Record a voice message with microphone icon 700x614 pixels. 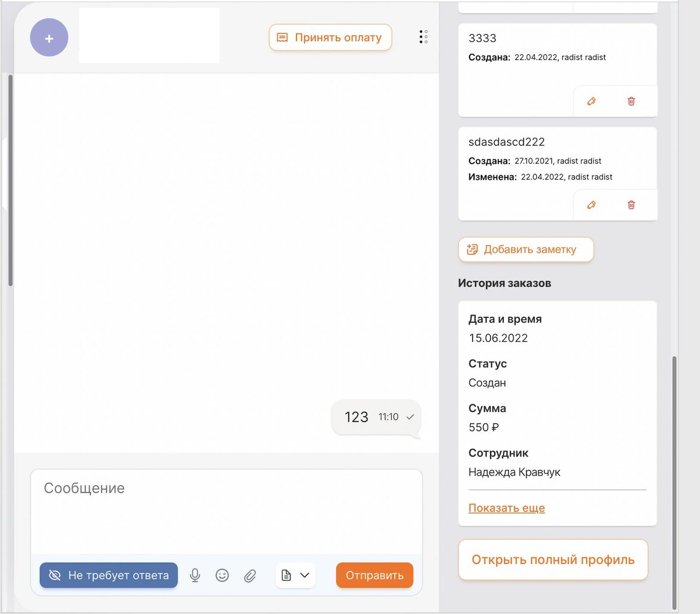click(195, 575)
